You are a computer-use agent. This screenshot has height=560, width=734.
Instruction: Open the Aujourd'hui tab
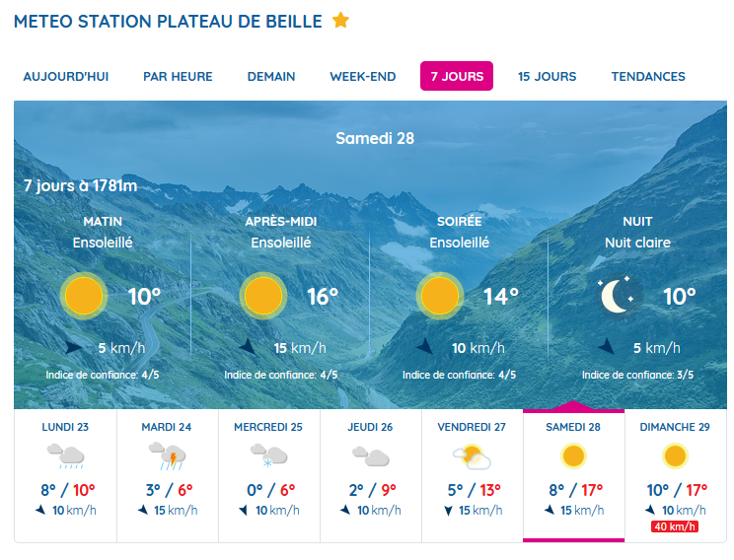coord(66,77)
